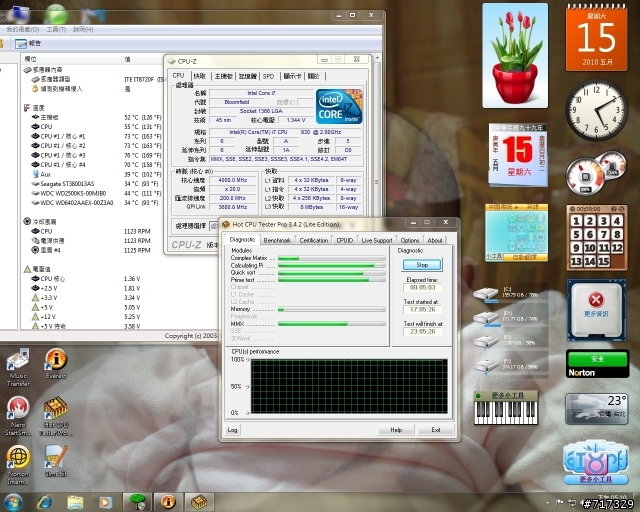Viewport: 640px width, 512px height.
Task: Launch Internet Explorer from the taskbar
Action: pyautogui.click(x=44, y=503)
